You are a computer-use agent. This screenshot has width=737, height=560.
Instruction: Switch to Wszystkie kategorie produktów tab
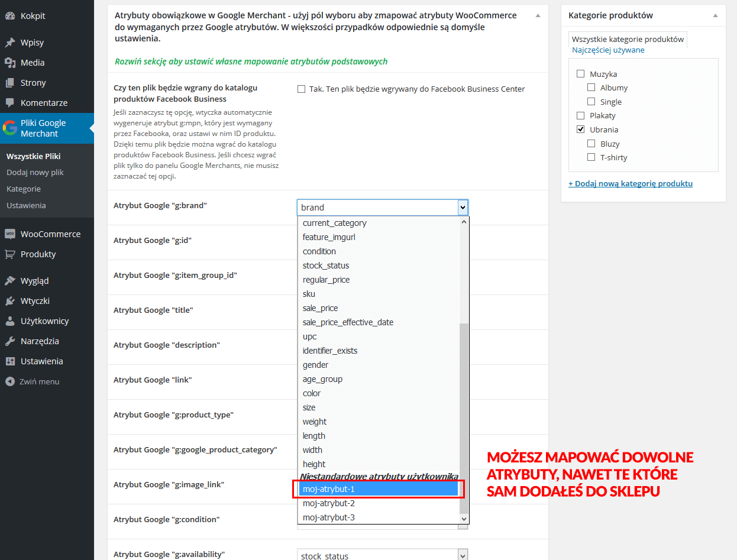[x=628, y=39]
